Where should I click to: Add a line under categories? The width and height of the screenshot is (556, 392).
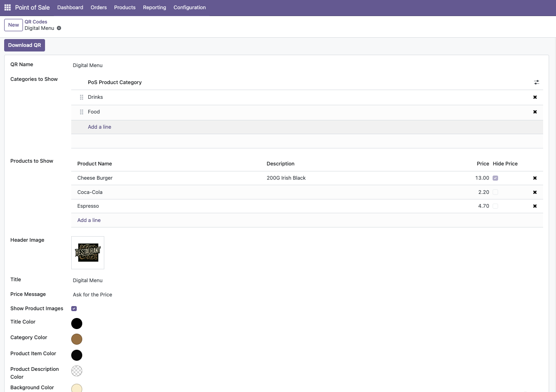point(99,127)
